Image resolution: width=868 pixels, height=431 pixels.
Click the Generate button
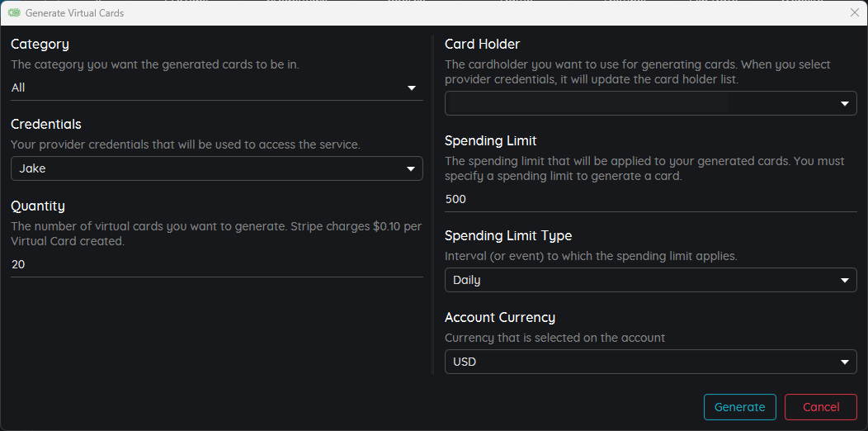(x=739, y=407)
